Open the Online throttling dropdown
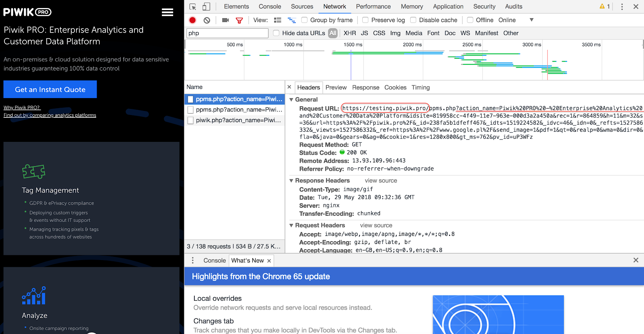Image resolution: width=644 pixels, height=334 pixels. tap(516, 20)
